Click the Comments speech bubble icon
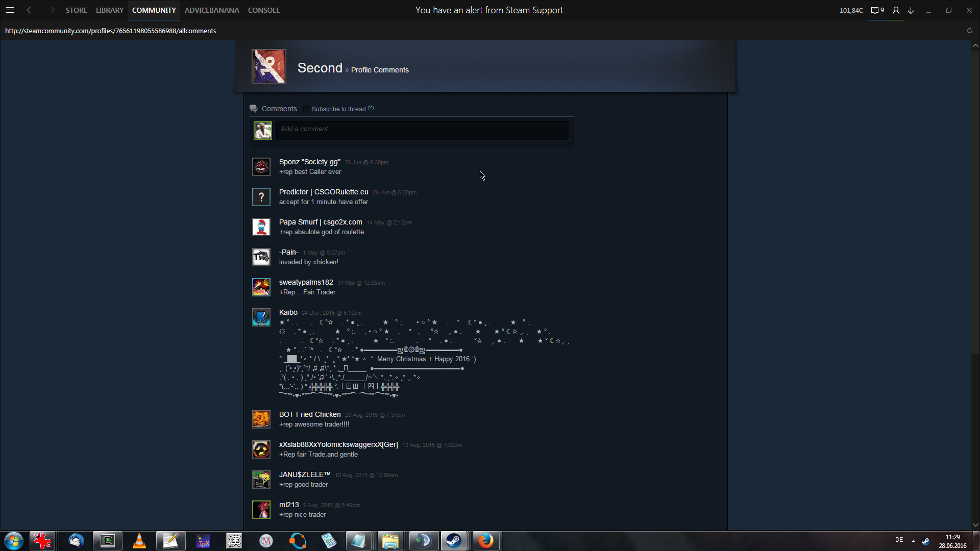 point(253,109)
